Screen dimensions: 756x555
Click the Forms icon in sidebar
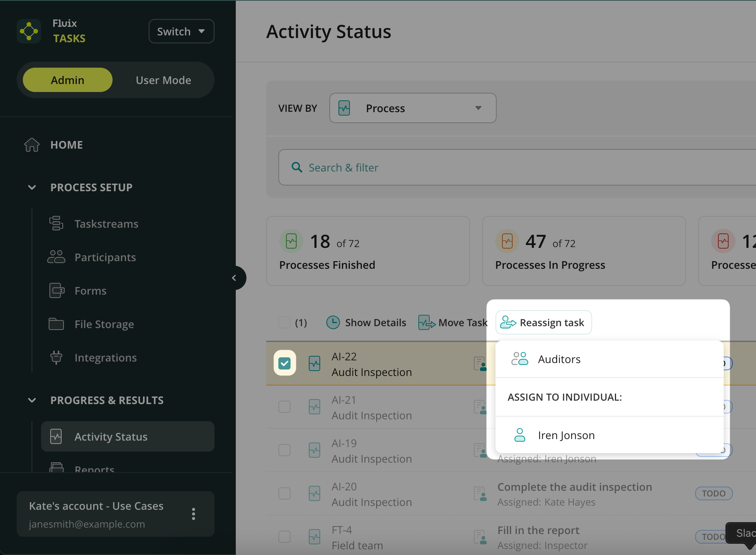coord(57,290)
